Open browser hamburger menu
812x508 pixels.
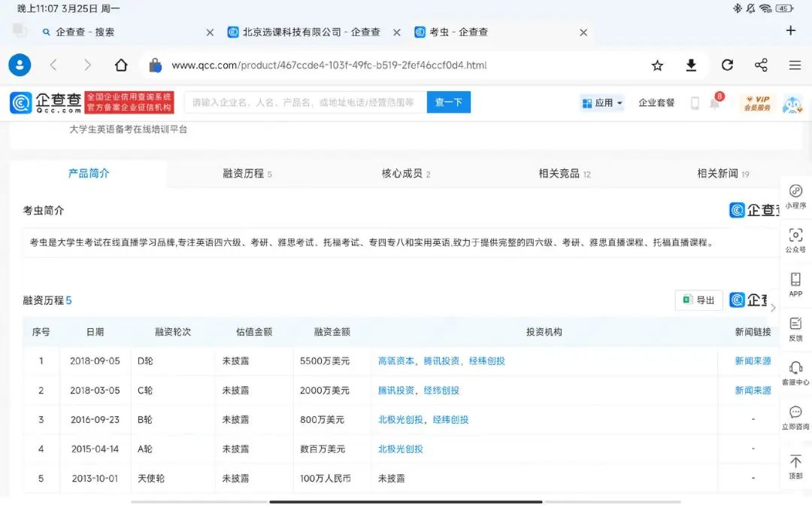click(795, 65)
